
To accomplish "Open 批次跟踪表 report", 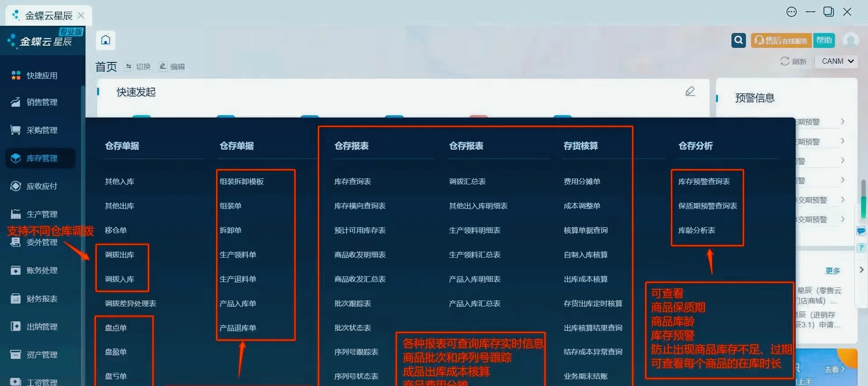I will pos(353,303).
